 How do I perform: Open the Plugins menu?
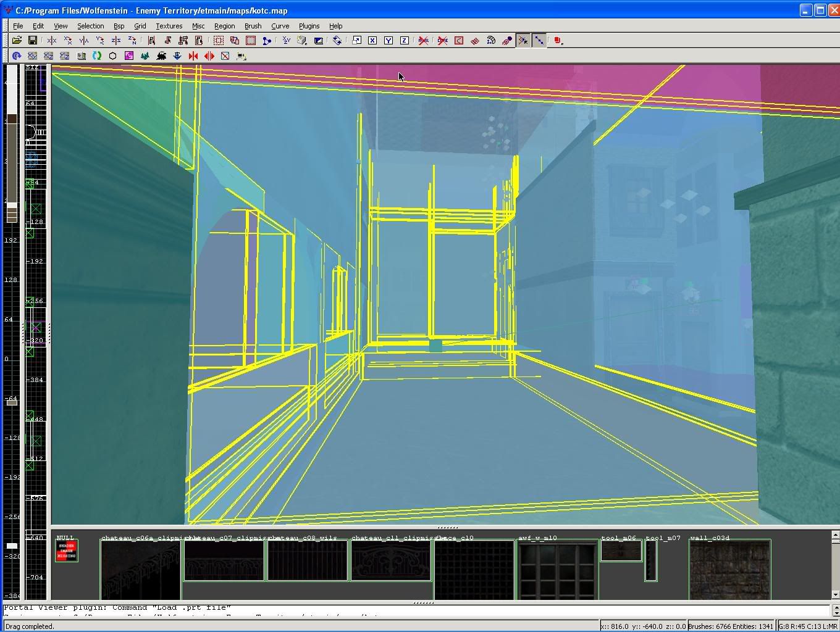(x=309, y=26)
